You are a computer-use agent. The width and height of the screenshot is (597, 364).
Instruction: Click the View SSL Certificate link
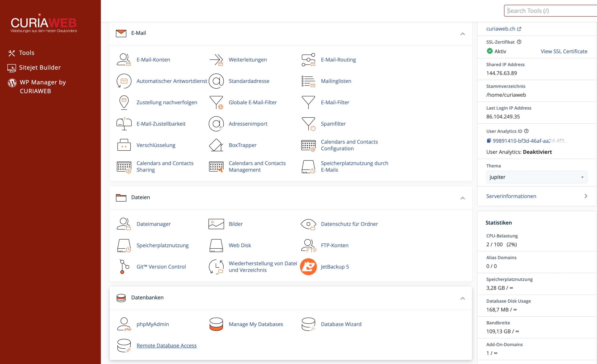pyautogui.click(x=564, y=51)
